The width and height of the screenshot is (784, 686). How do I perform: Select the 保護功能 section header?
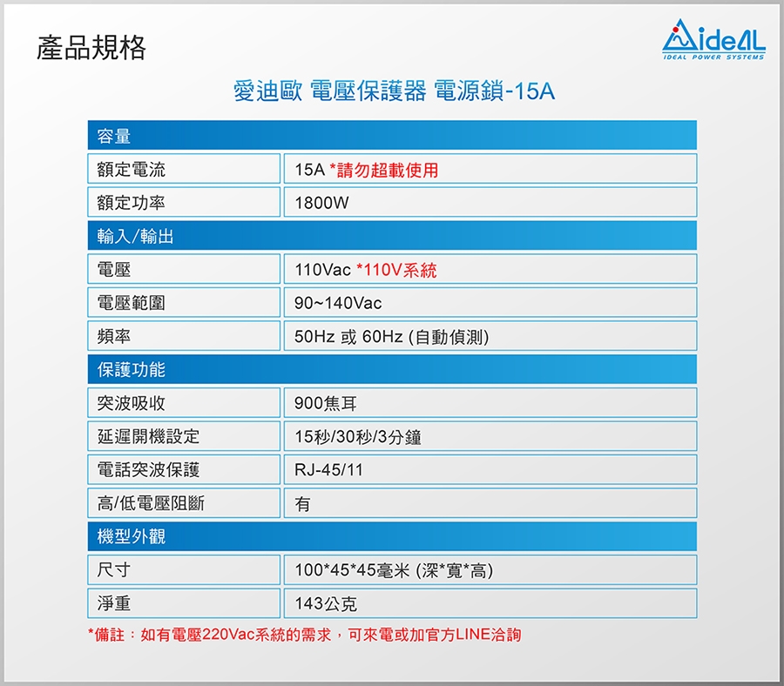point(392,369)
